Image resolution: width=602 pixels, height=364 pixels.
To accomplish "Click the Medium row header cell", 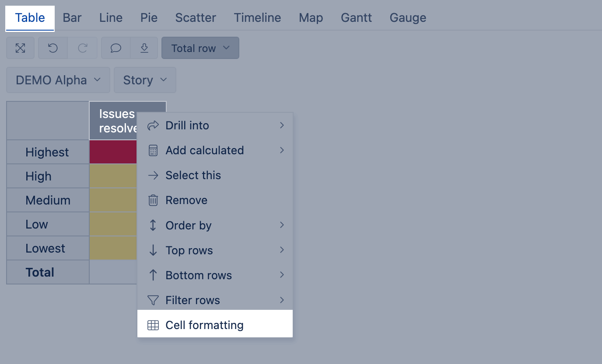I will click(48, 200).
